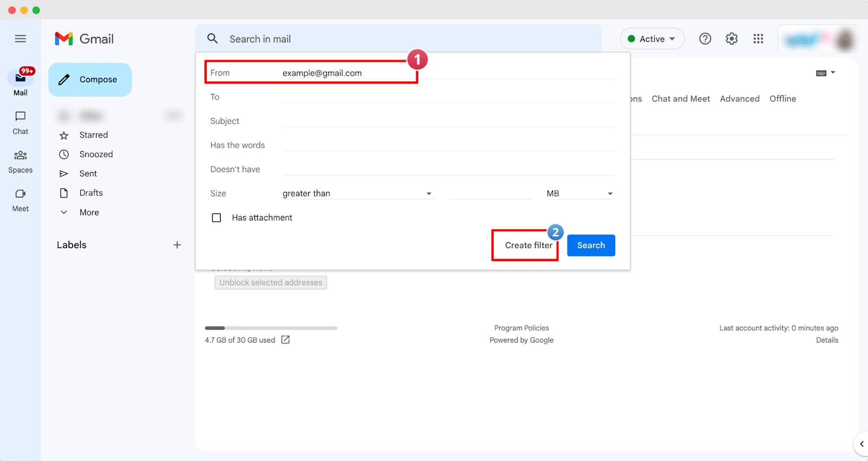Click the Compose button
This screenshot has width=868, height=461.
click(x=90, y=80)
